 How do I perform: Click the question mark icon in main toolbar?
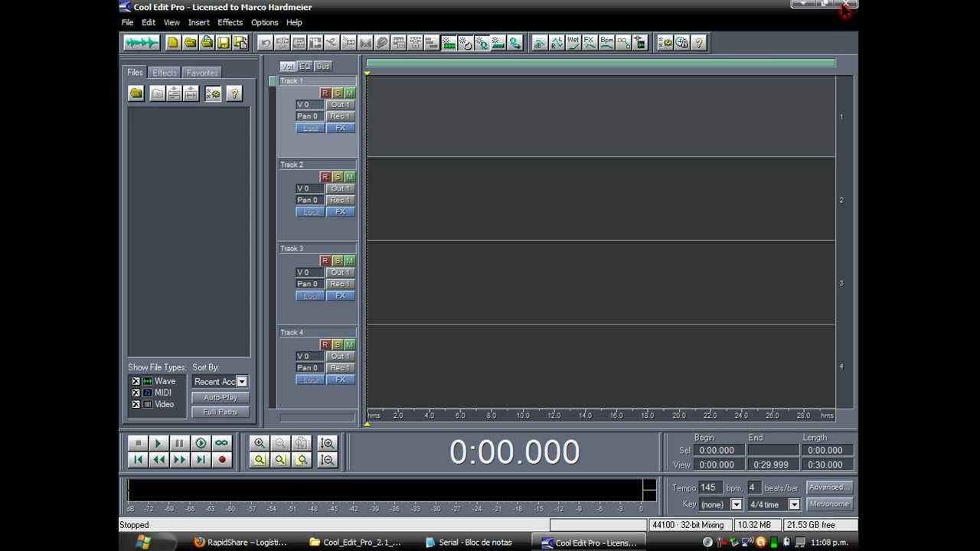pos(698,43)
